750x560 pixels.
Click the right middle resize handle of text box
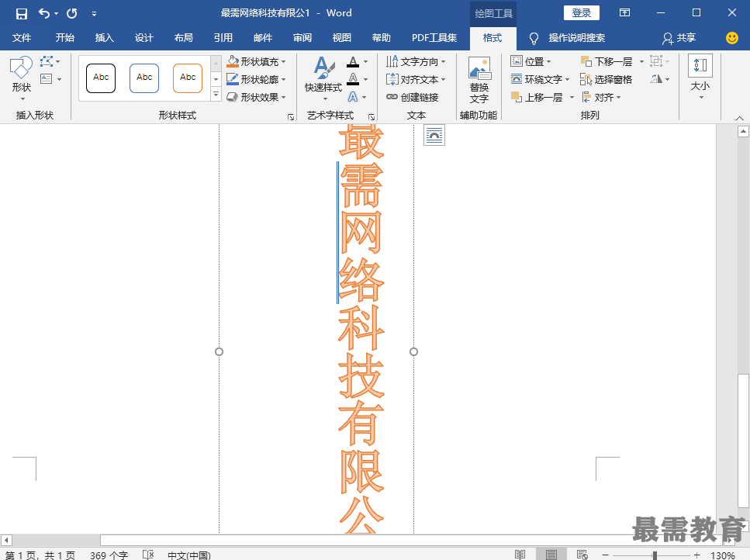(413, 352)
